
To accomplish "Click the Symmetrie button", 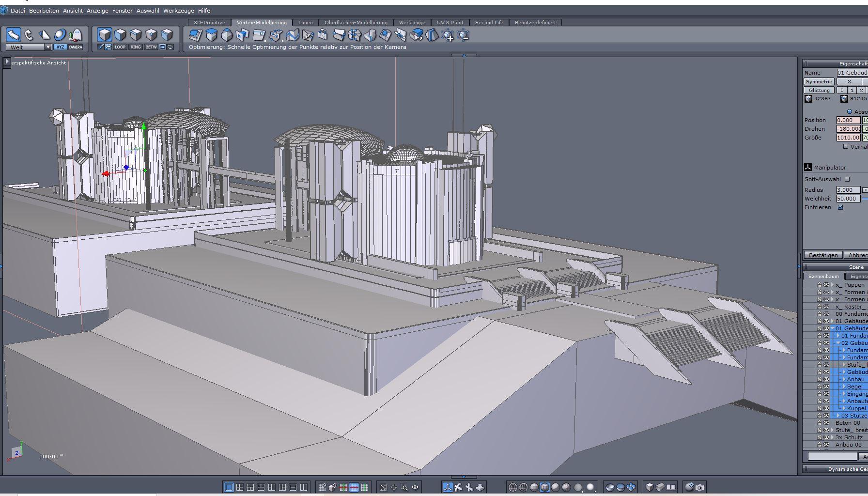I will click(x=819, y=81).
